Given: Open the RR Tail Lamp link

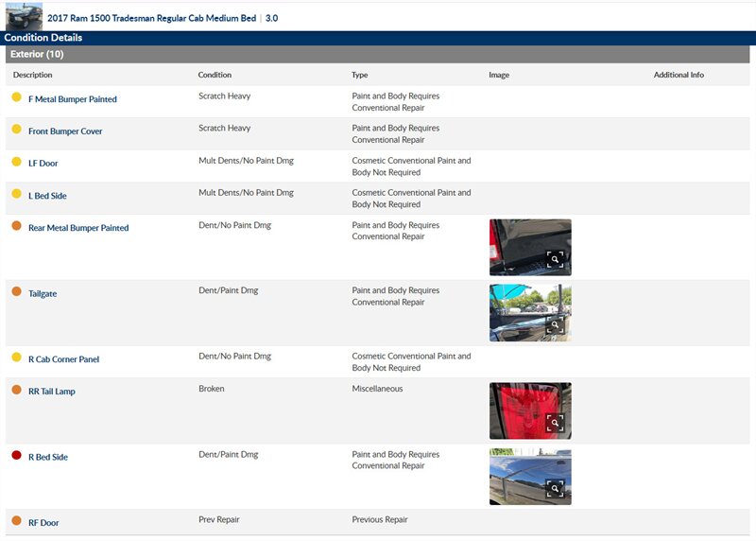Looking at the screenshot, I should pos(52,392).
